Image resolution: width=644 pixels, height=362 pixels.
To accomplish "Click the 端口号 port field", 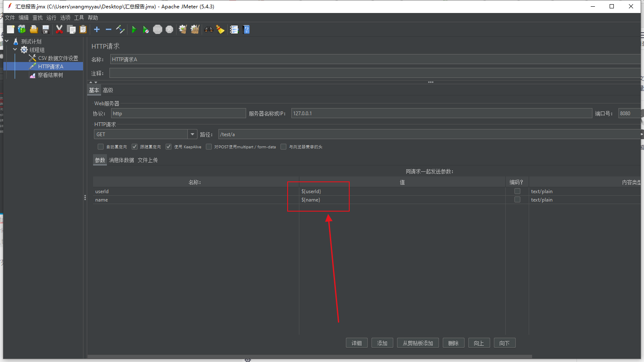I will [630, 113].
